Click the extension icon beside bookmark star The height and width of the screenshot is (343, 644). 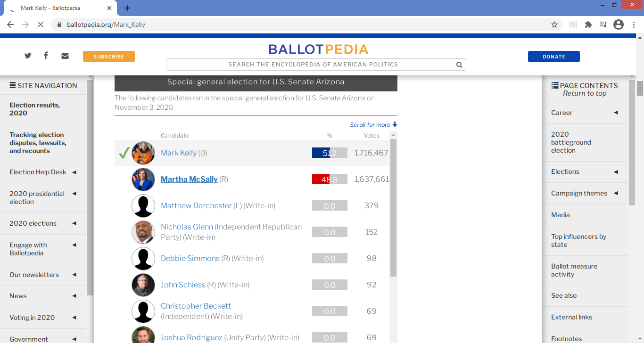click(573, 24)
